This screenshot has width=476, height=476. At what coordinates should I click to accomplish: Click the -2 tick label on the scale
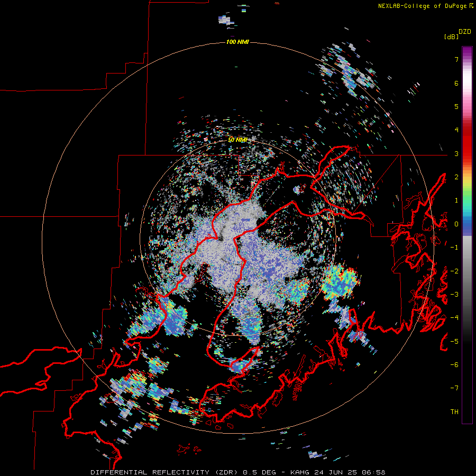[x=454, y=271]
